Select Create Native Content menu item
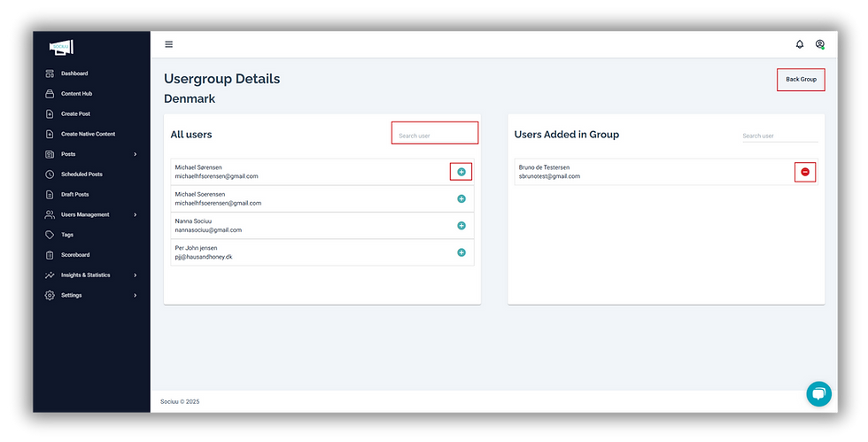The width and height of the screenshot is (868, 442). [x=88, y=134]
